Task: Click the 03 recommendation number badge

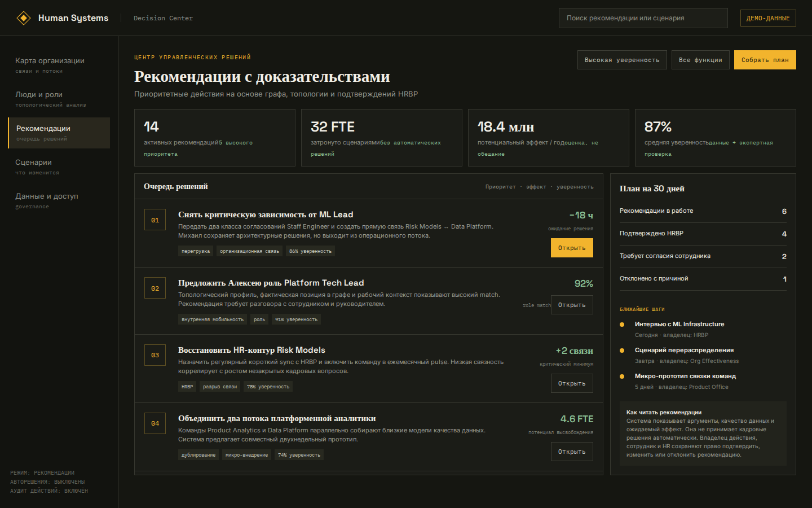Action: click(x=155, y=355)
